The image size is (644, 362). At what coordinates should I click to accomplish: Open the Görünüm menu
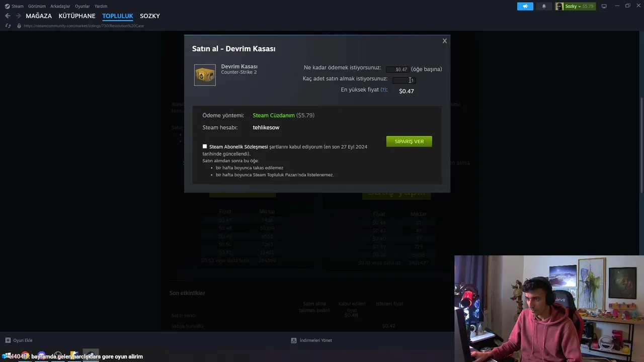coord(37,6)
